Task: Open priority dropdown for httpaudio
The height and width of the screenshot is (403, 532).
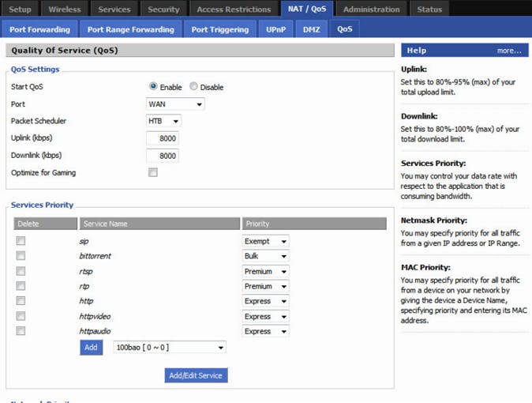Action: [x=266, y=331]
